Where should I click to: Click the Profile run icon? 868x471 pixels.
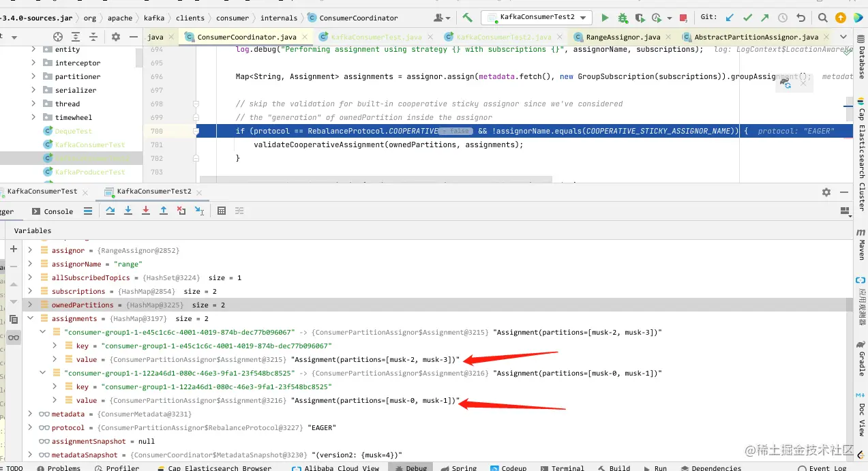click(655, 18)
